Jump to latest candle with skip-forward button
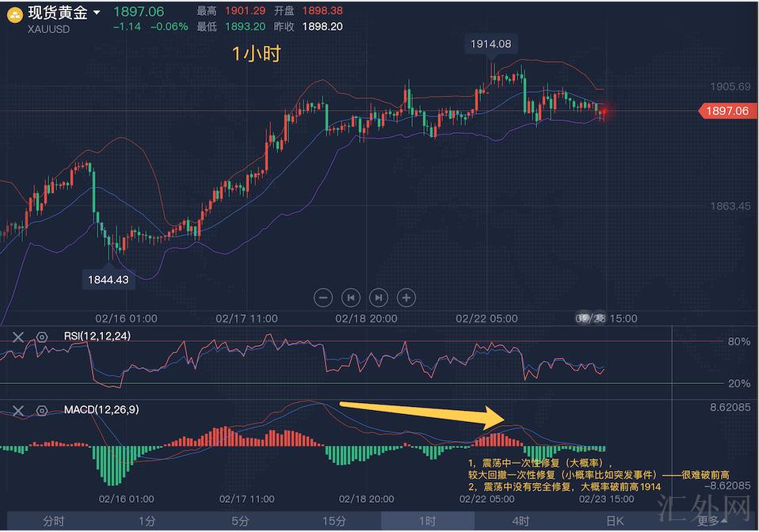Viewport: 759px width, 532px height. point(379,298)
